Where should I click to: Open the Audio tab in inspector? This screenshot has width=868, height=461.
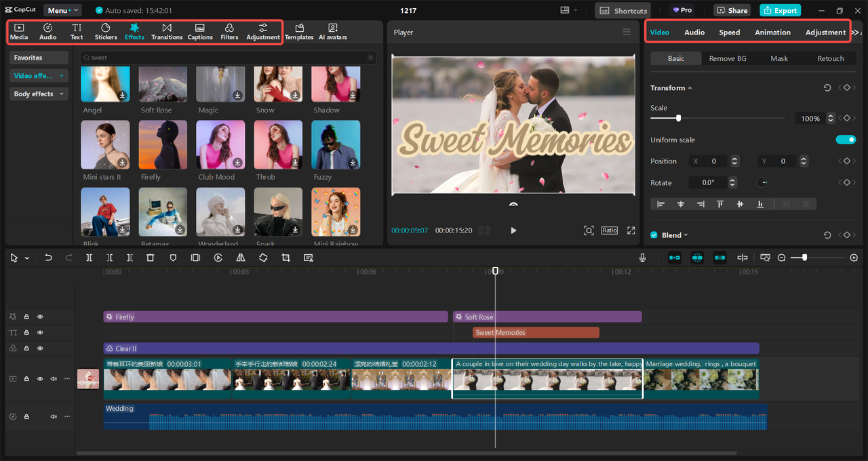coord(694,33)
